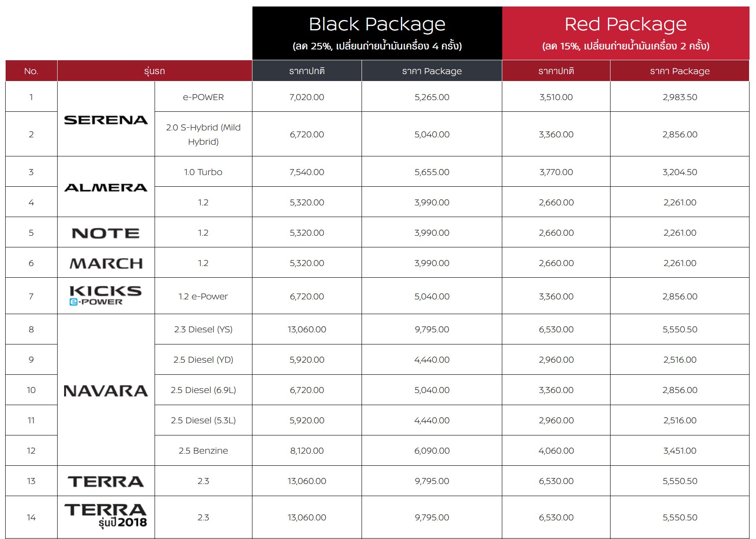Image resolution: width=756 pixels, height=539 pixels.
Task: Select the TERRA logo in row 13
Action: click(x=106, y=481)
